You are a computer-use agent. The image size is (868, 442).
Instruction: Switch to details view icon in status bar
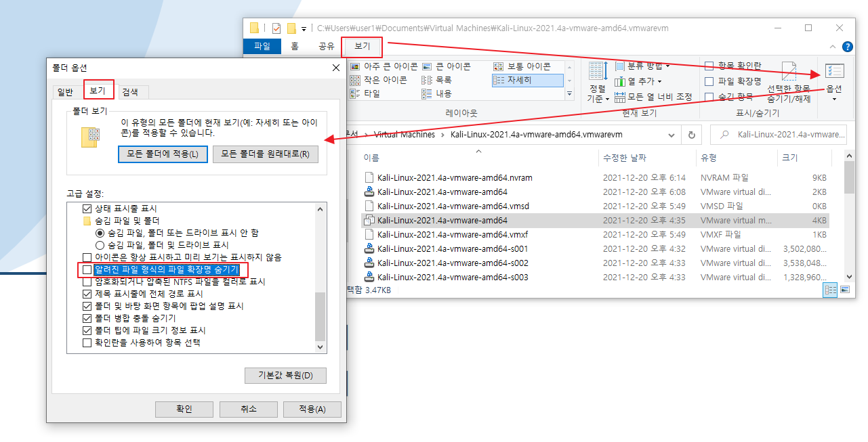tap(831, 290)
